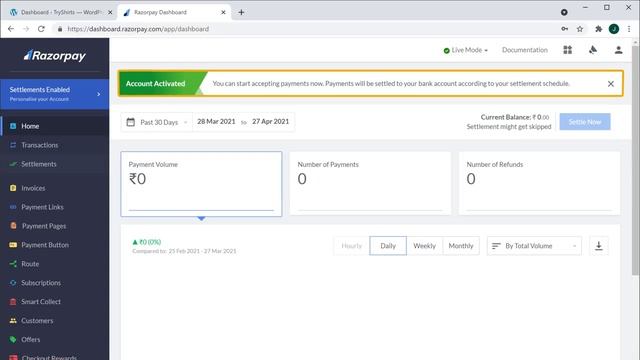Image resolution: width=640 pixels, height=360 pixels.
Task: Open Payment Links in the sidebar
Action: (x=55, y=207)
